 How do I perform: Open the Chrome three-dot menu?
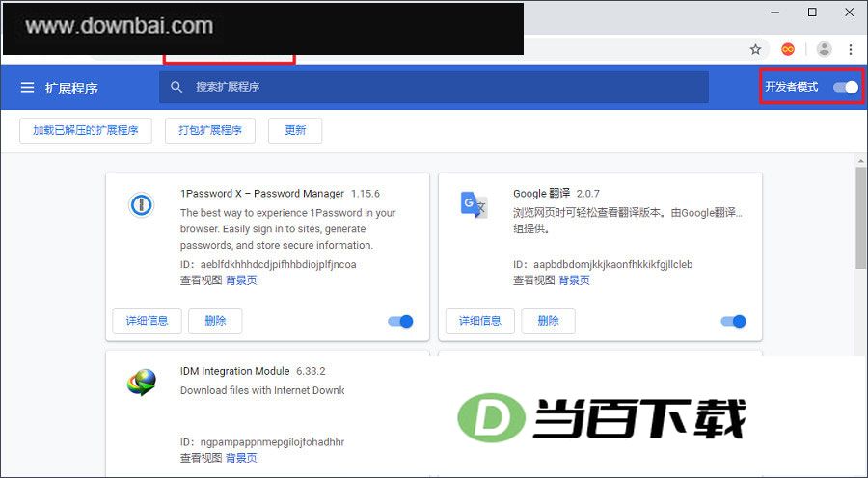point(851,49)
